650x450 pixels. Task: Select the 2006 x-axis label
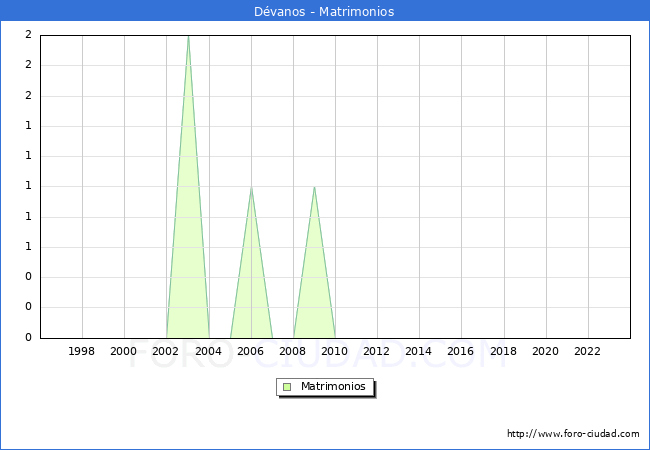pyautogui.click(x=250, y=351)
